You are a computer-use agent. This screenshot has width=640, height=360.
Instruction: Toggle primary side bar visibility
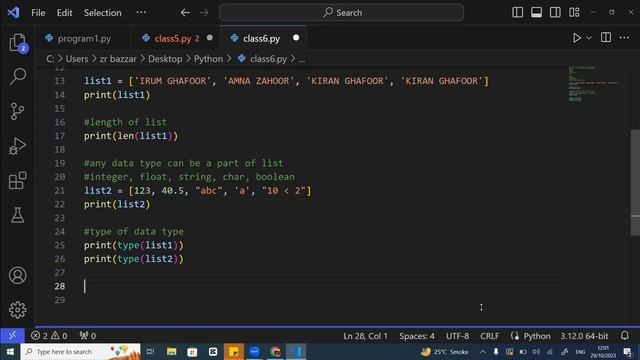pos(518,13)
